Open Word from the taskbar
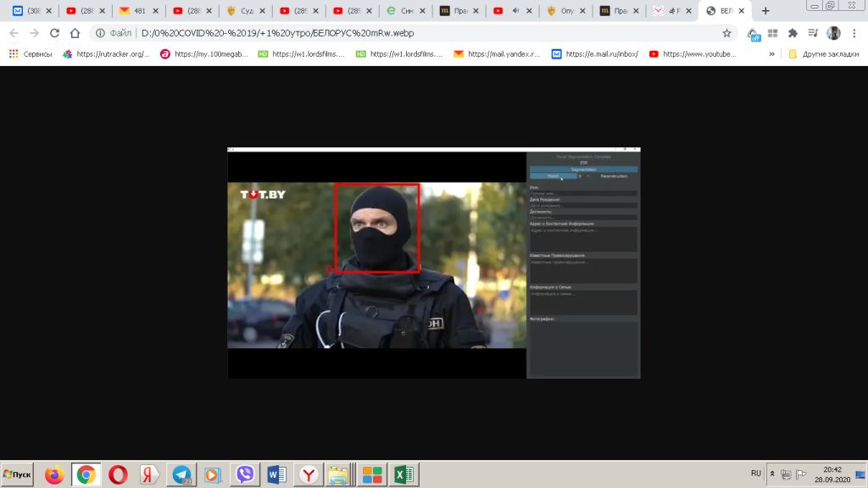The image size is (868, 488). coord(276,474)
